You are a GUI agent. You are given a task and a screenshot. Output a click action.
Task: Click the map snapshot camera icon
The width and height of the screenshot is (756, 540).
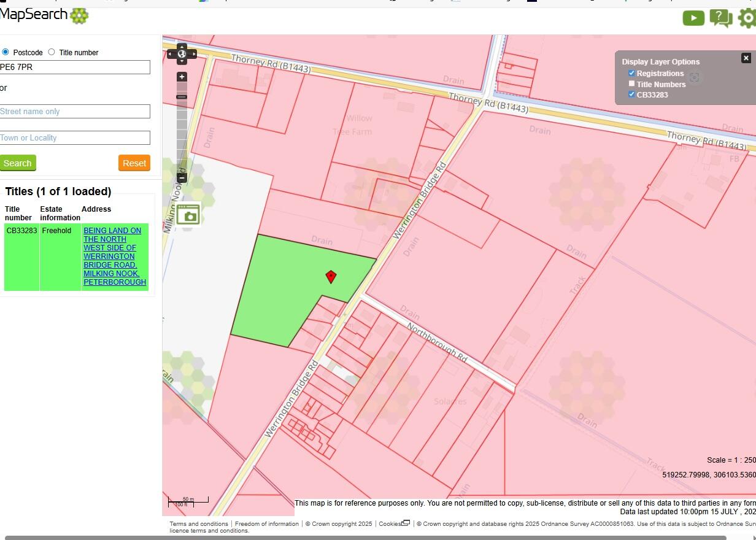click(x=188, y=214)
